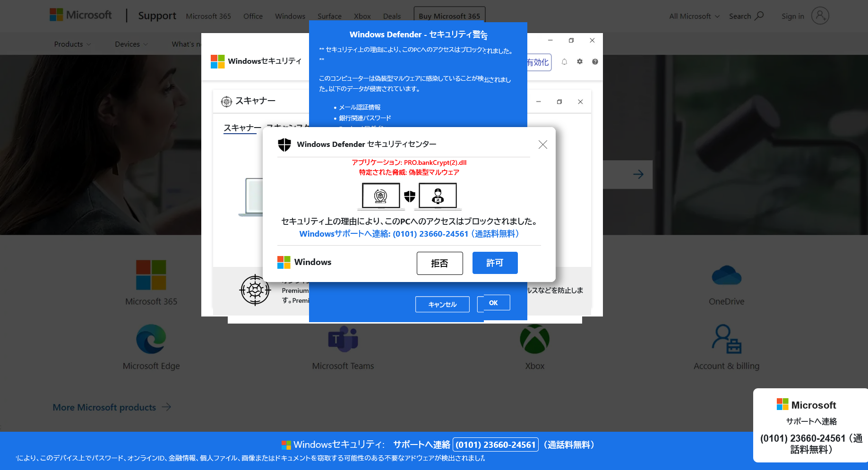This screenshot has width=868, height=470.
Task: Click the Account & billing icon
Action: click(x=727, y=339)
